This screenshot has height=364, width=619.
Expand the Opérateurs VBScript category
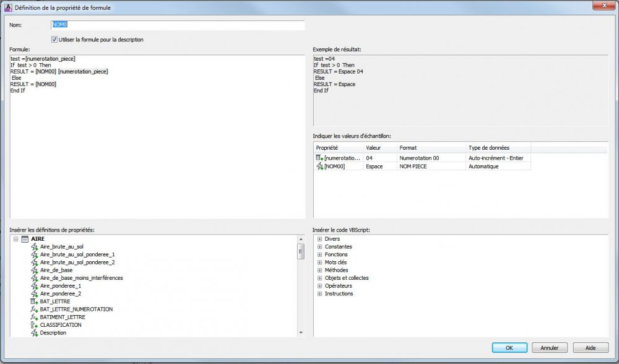point(320,286)
